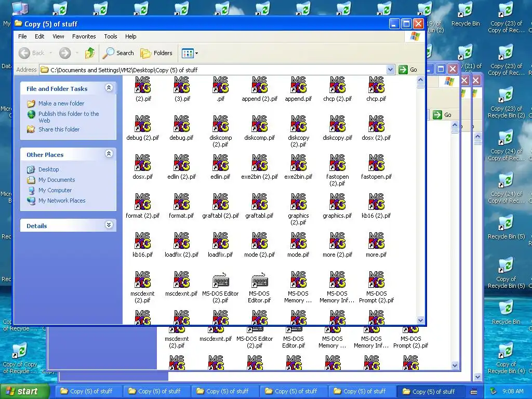Select fastopen.pif icon

(x=376, y=163)
